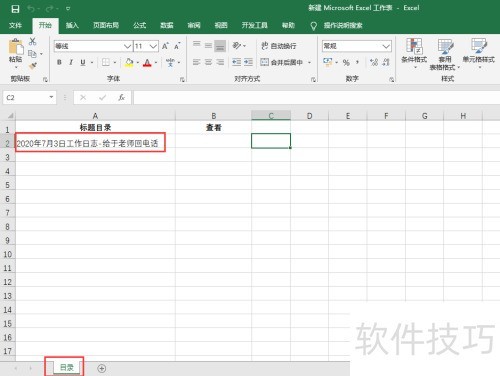Click the Cut scissors icon
This screenshot has width=500, height=376.
point(32,42)
